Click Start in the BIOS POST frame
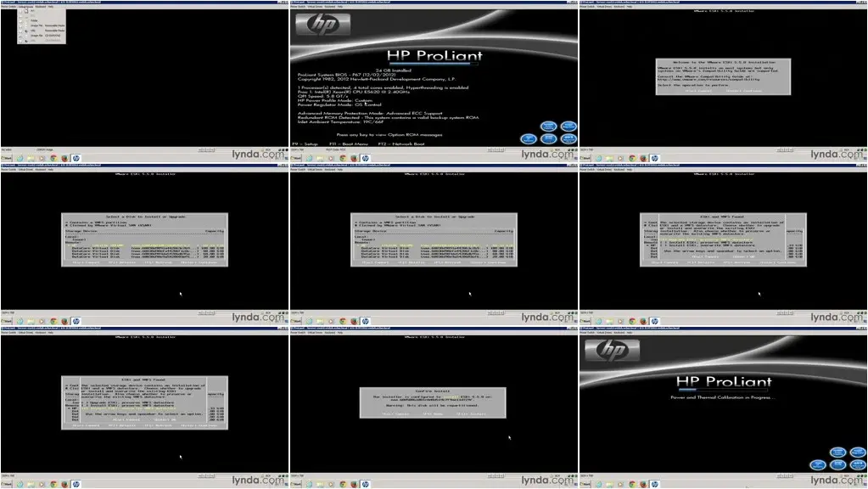Screen dimensions: 868x489 click(296, 159)
